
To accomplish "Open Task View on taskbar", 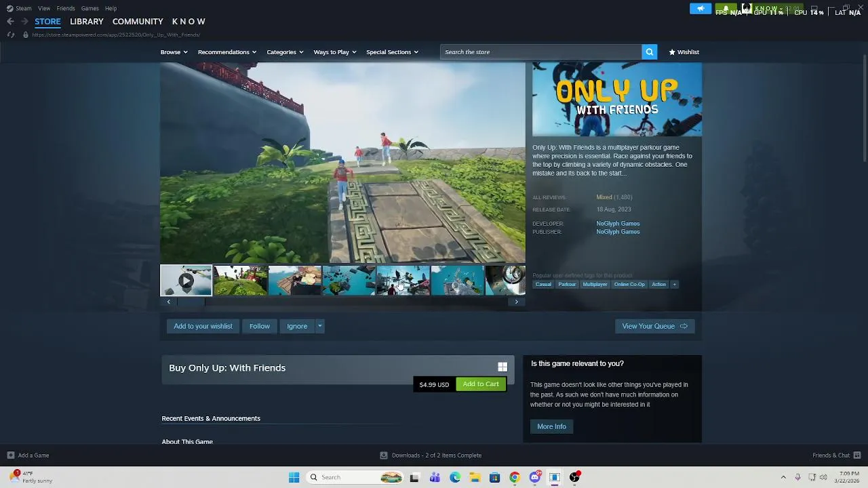I will (414, 477).
